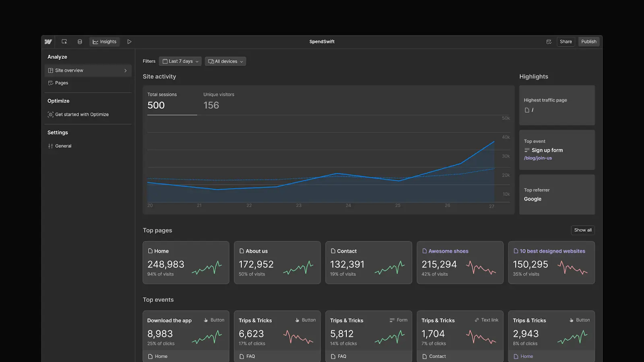
Task: Open Pages analytics via its flag icon
Action: tap(50, 83)
